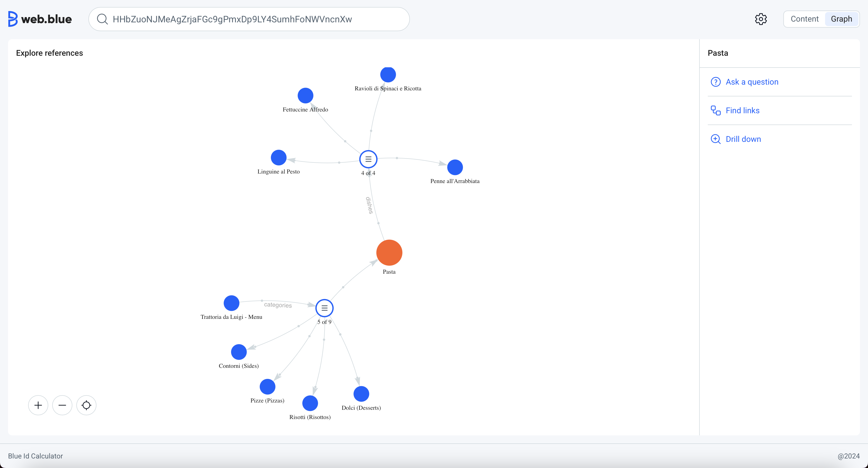Switch to the Content tab
The image size is (868, 468).
tap(804, 19)
